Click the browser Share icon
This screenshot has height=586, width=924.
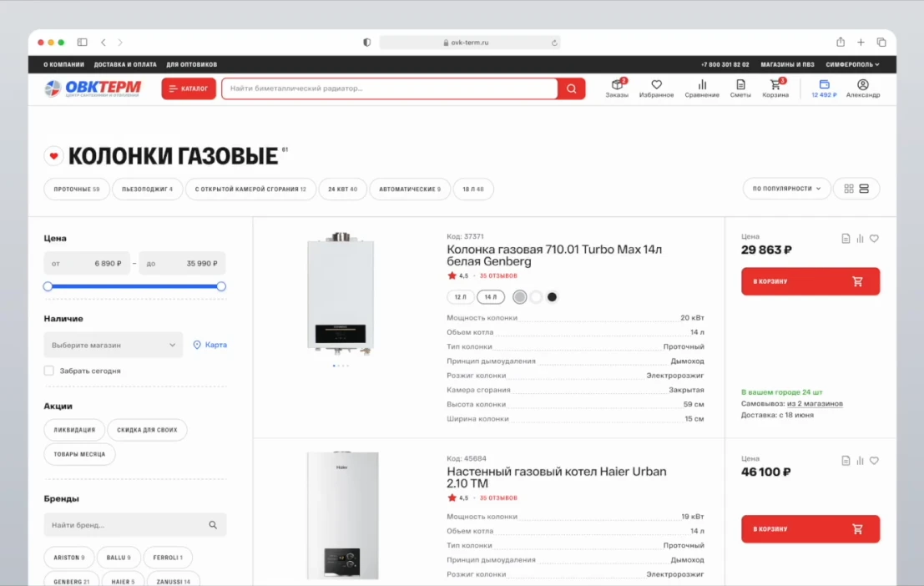[x=841, y=42]
